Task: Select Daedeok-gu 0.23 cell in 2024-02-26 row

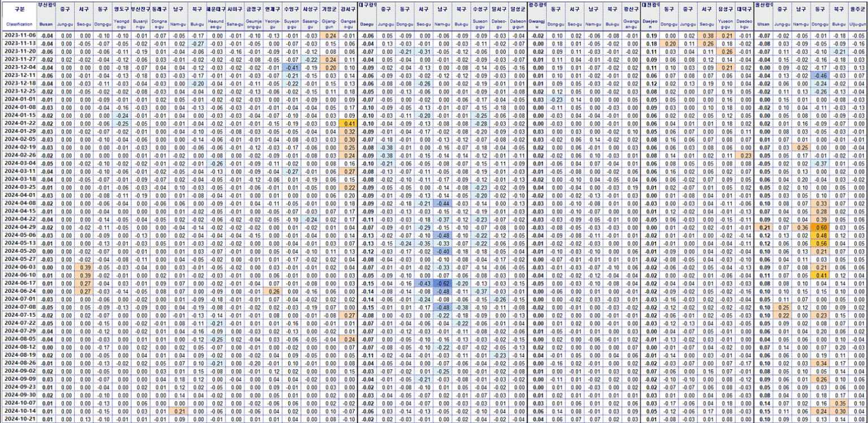Action: 745,155
